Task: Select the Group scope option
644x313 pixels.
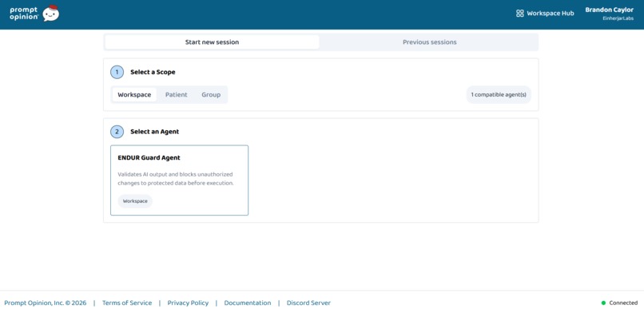Action: pyautogui.click(x=211, y=95)
